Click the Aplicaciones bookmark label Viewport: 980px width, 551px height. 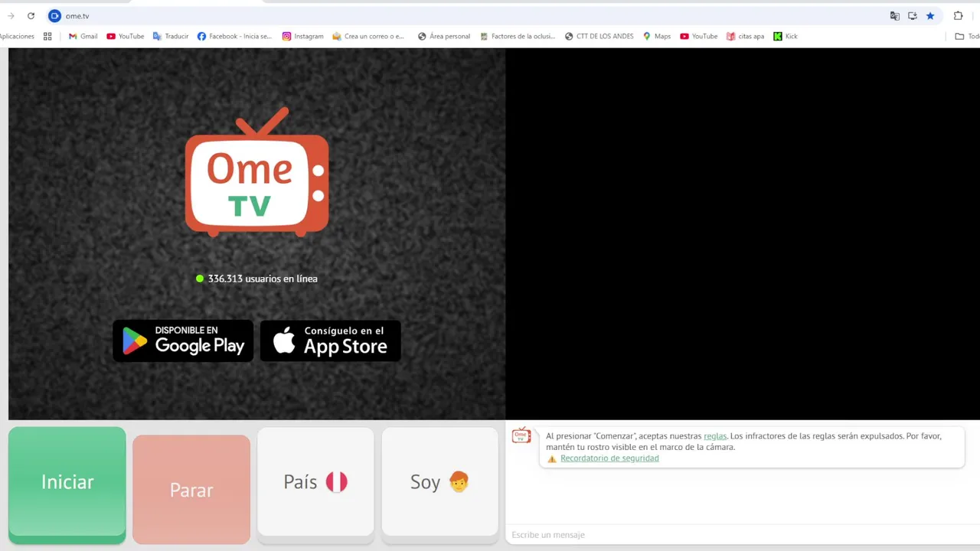tap(17, 36)
